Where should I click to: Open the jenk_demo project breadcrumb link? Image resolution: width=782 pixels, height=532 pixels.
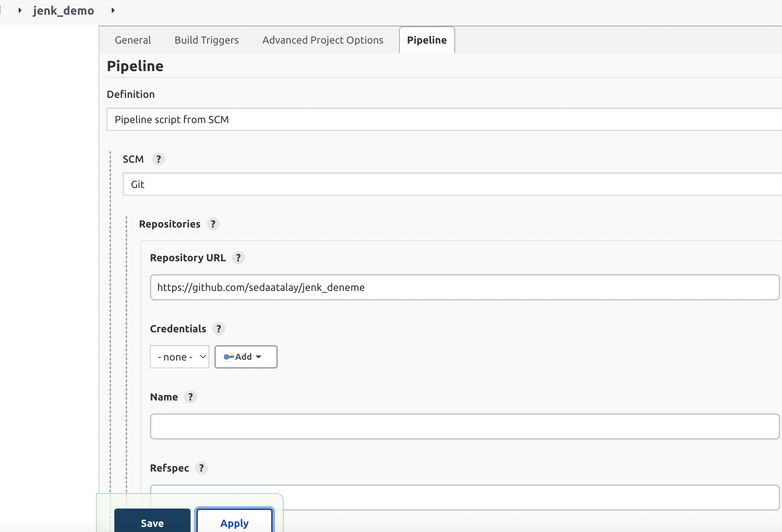63,10
